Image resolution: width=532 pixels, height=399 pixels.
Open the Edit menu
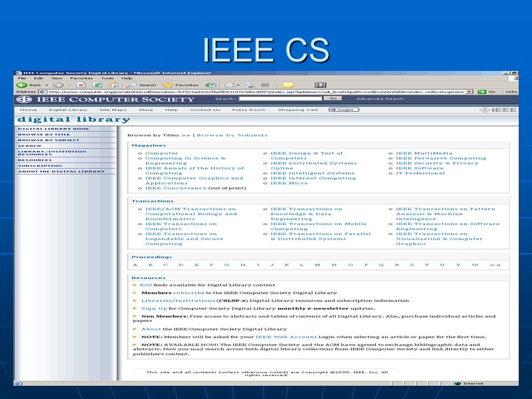[x=38, y=78]
